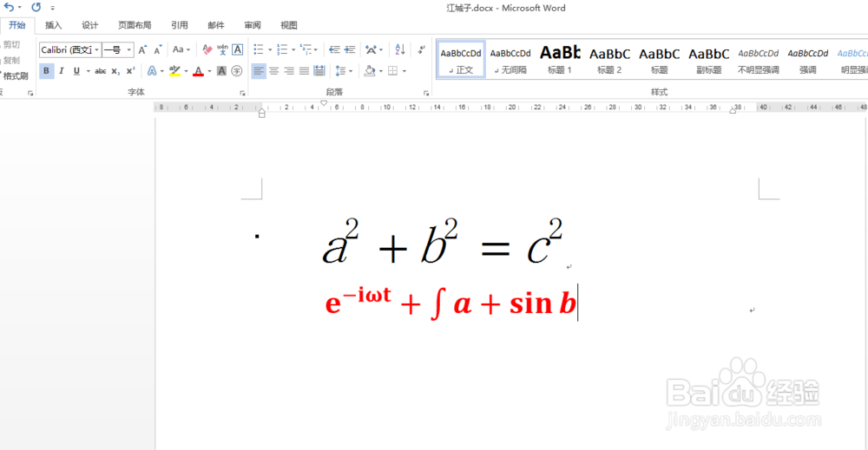Click the 格式刷 Format Painter button
The image size is (868, 450).
click(15, 75)
